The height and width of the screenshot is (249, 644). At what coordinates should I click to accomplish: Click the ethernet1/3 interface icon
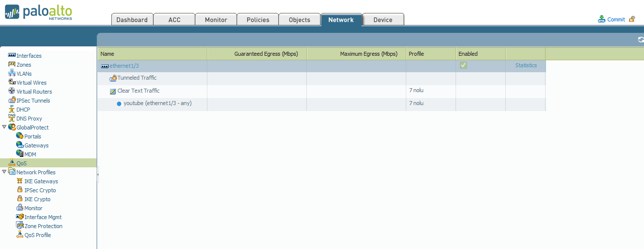click(105, 66)
